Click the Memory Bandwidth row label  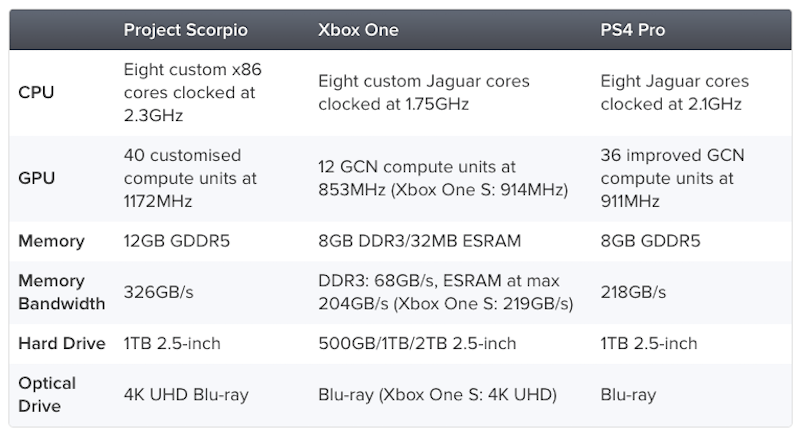tap(61, 291)
